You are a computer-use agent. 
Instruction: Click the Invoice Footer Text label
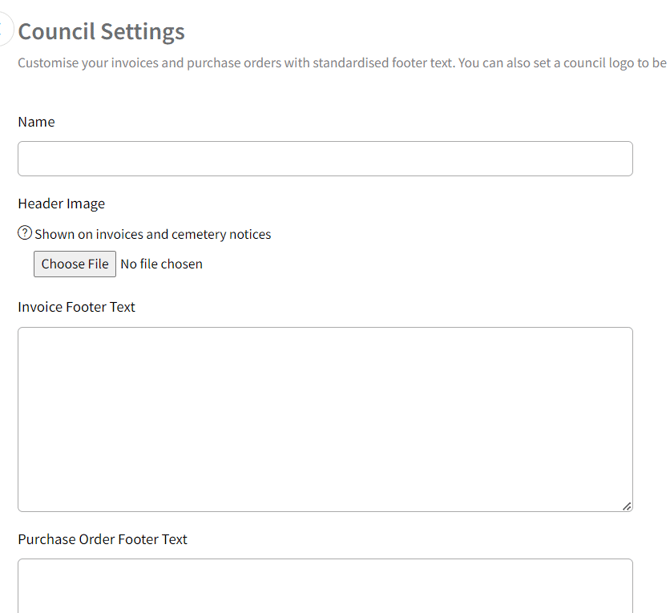pos(77,307)
